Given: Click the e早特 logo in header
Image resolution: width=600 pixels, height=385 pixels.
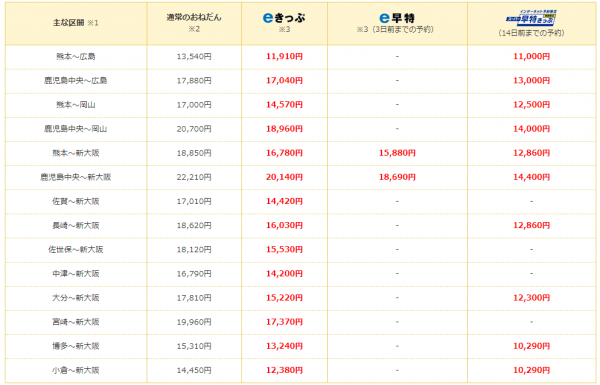Looking at the screenshot, I should tap(397, 18).
